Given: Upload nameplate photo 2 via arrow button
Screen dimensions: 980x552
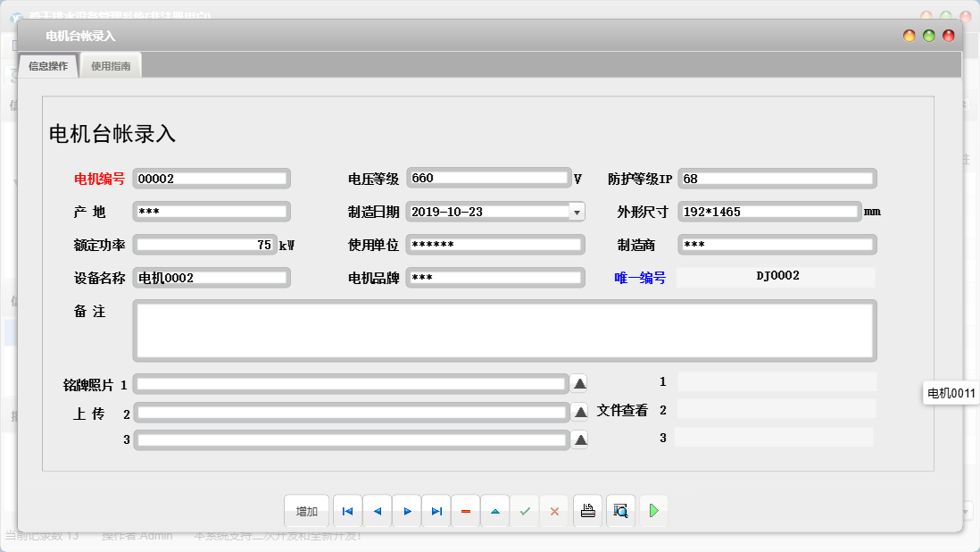Looking at the screenshot, I should pyautogui.click(x=580, y=412).
